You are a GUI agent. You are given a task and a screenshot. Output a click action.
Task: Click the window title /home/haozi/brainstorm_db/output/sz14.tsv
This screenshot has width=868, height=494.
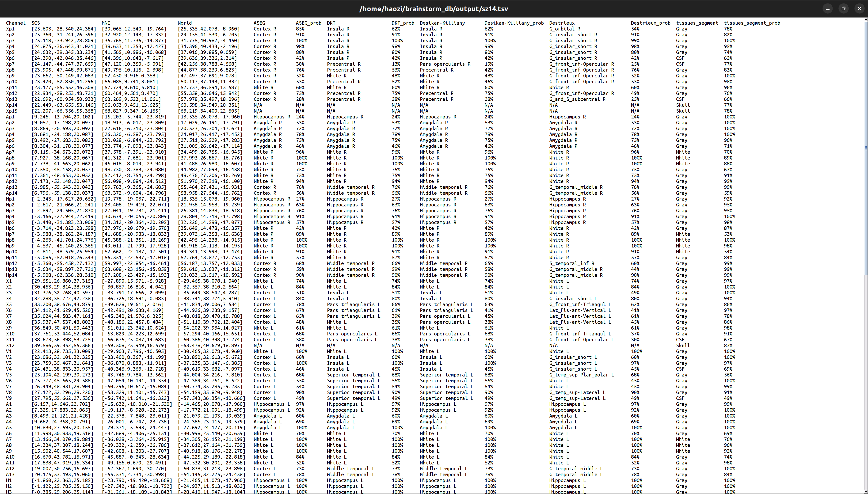[434, 9]
